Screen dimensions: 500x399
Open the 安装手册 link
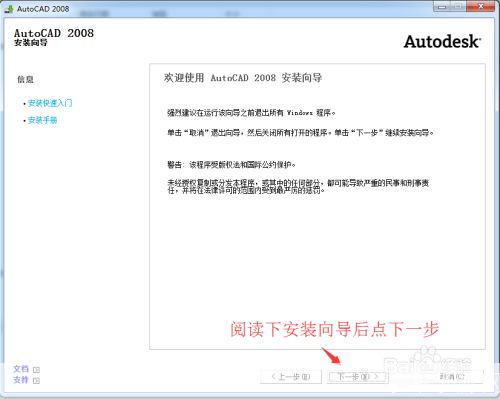pos(42,120)
